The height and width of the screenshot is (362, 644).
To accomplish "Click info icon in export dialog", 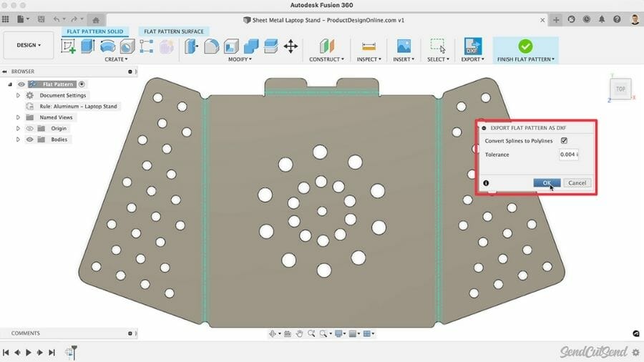I will [486, 183].
